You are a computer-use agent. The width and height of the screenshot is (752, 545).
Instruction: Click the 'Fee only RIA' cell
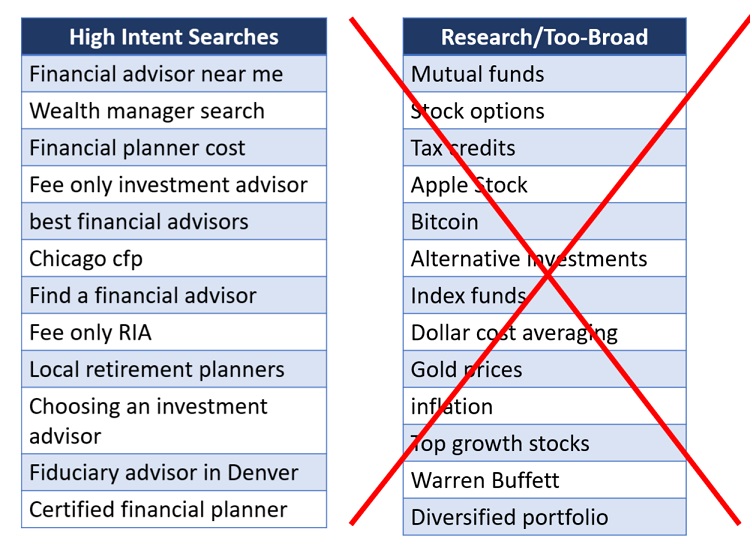[x=90, y=333]
